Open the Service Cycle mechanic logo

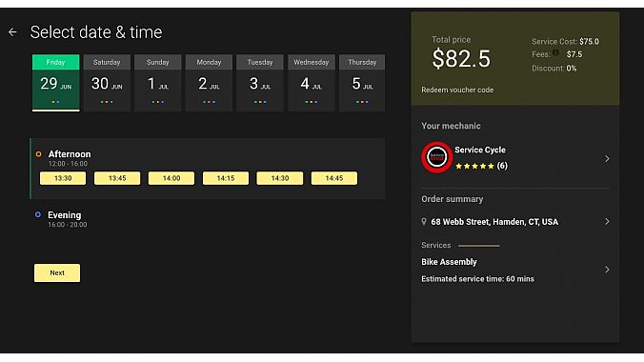(436, 157)
